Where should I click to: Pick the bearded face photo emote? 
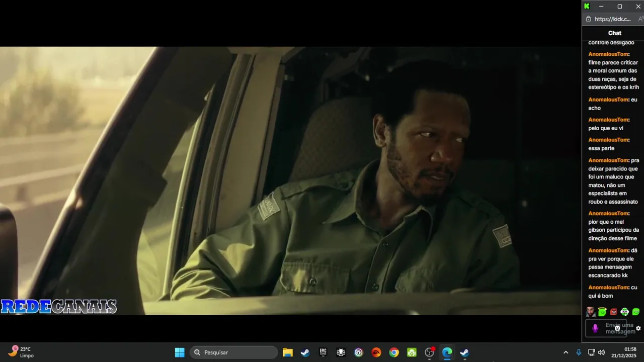591,312
